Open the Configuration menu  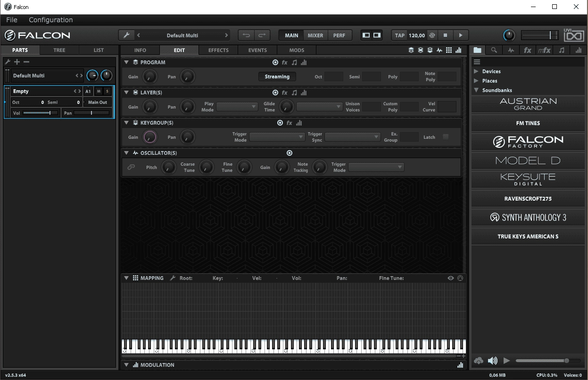[51, 20]
